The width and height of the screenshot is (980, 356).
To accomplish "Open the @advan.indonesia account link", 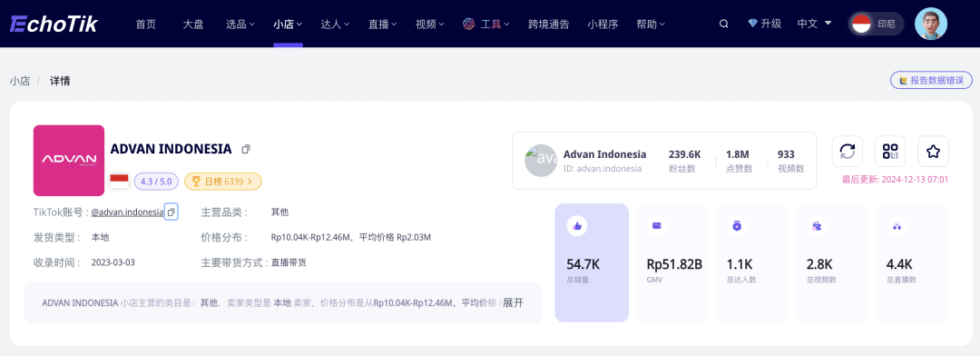I will pos(127,213).
